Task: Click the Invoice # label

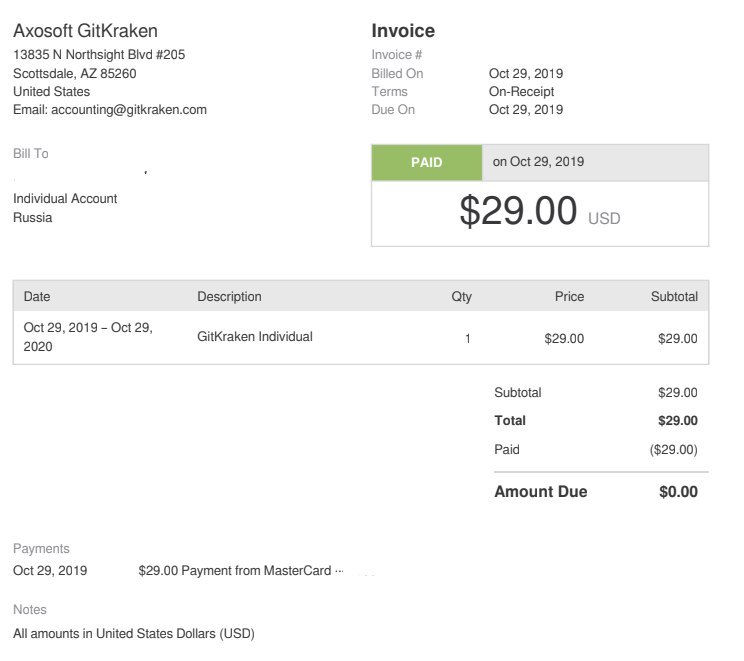Action: tap(396, 55)
